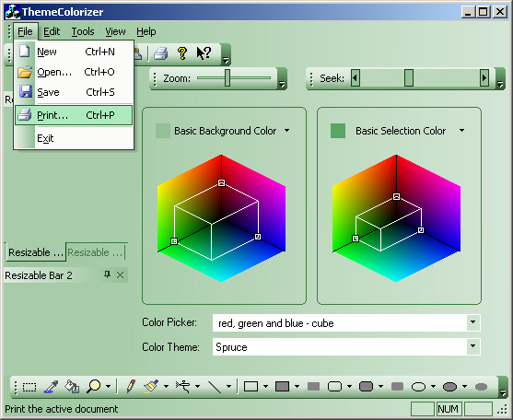Expand the Color Theme combo showing Spruce
Viewport: 513px width, 420px height.
(472, 346)
